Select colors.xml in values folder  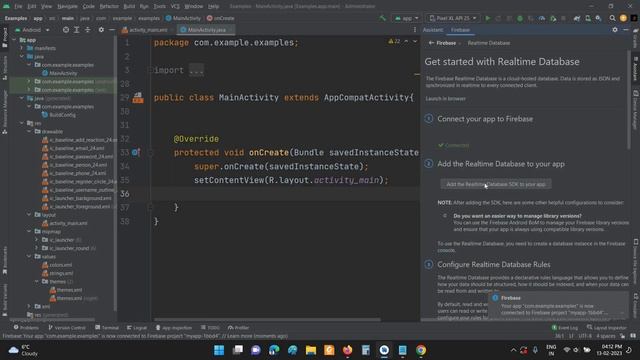(57, 265)
